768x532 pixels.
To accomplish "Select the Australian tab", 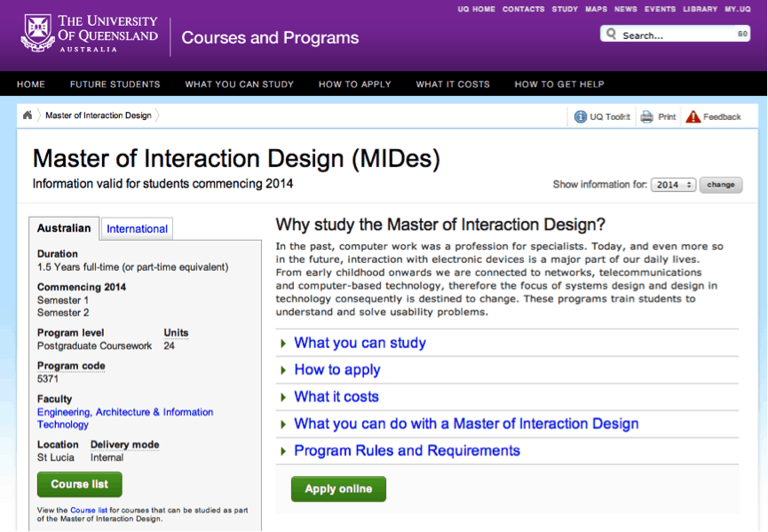I will click(x=64, y=228).
